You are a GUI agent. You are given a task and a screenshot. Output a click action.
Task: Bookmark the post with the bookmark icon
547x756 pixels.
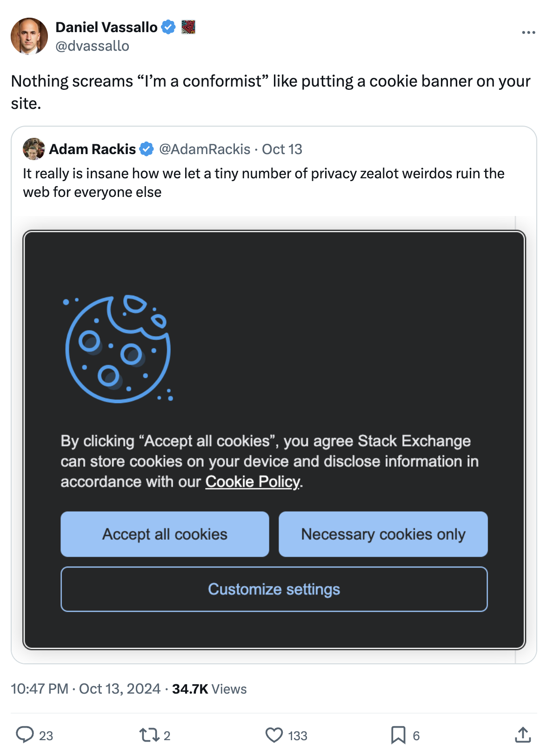tap(398, 735)
